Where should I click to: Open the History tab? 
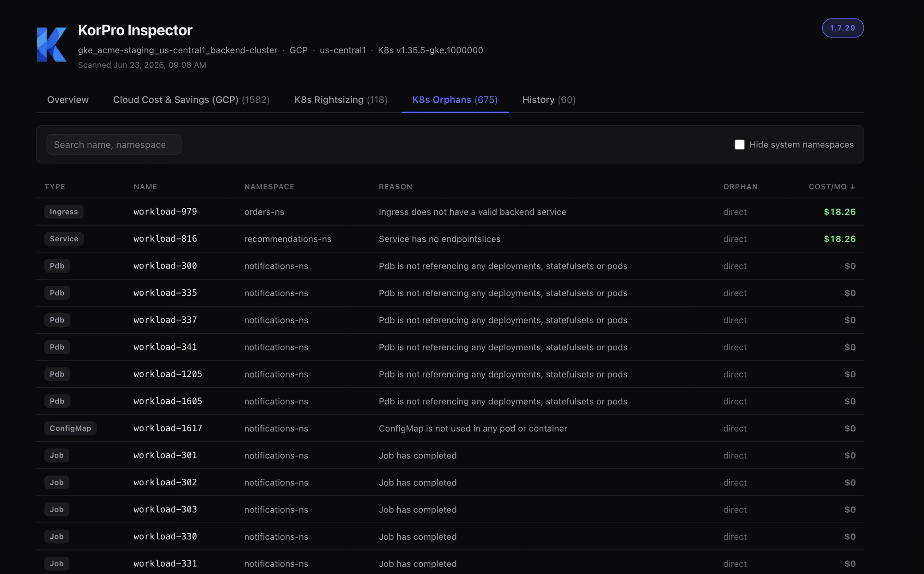(x=549, y=99)
